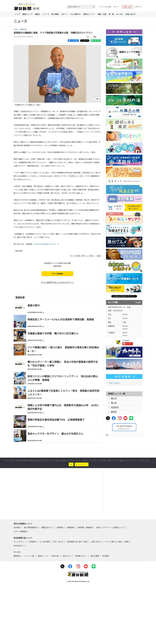Open the 休日当番医 external link button

(124, 377)
